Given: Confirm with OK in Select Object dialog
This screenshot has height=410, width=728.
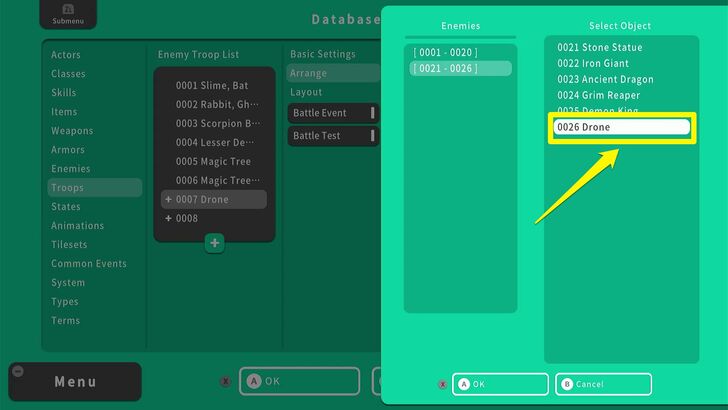Looking at the screenshot, I should (x=500, y=384).
